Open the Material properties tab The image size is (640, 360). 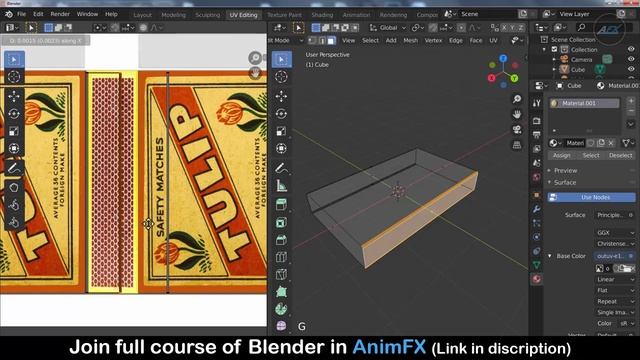coord(537,279)
